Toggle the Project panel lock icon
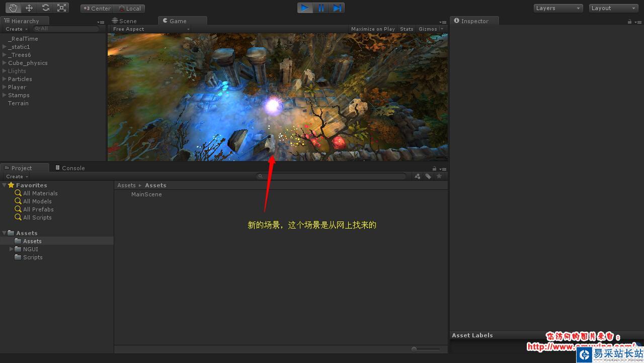This screenshot has width=644, height=363. (434, 169)
